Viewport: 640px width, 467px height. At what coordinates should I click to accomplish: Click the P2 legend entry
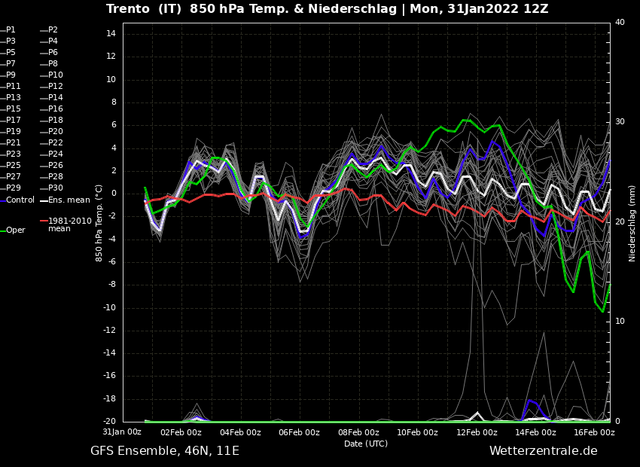click(x=49, y=30)
